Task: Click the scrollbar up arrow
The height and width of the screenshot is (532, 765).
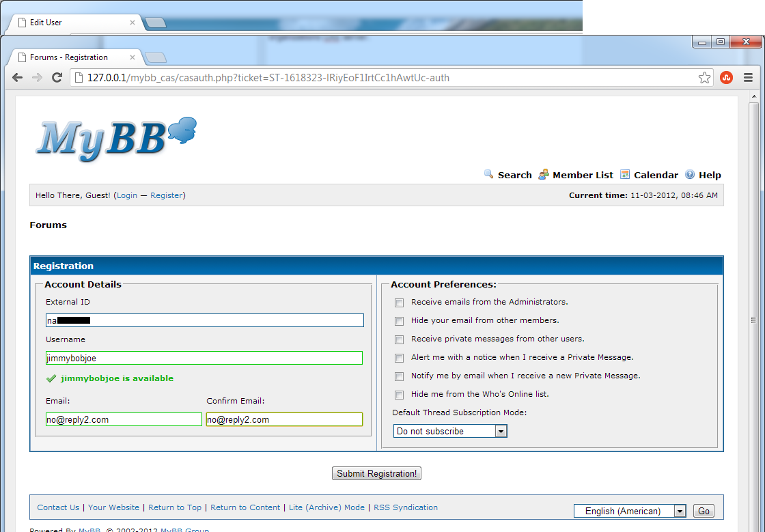Action: click(754, 96)
